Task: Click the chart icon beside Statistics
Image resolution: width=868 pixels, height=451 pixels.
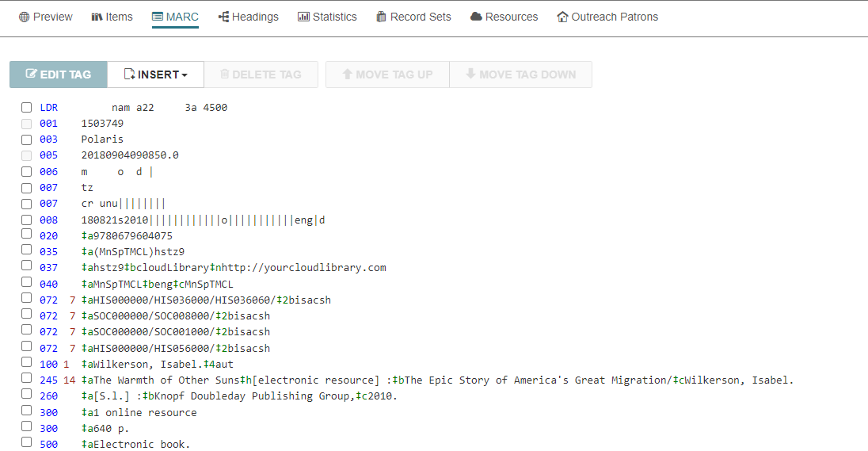Action: 303,17
